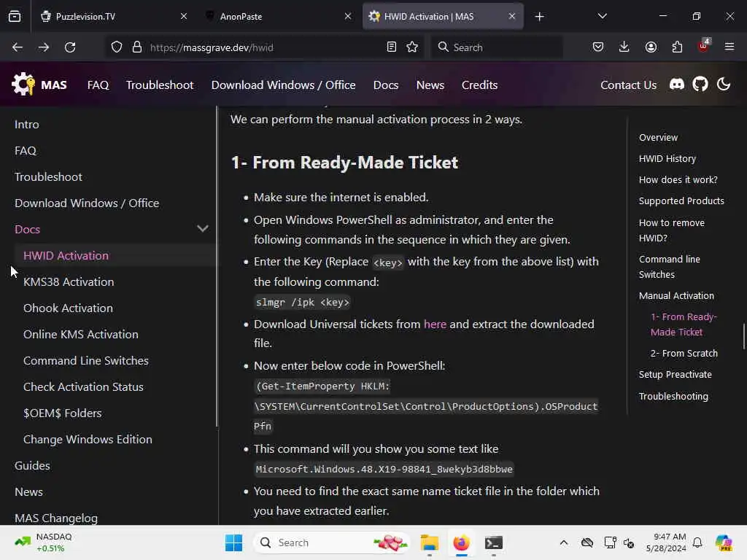
Task: Click the page vertical scrollbar thumb
Action: pyautogui.click(x=743, y=336)
